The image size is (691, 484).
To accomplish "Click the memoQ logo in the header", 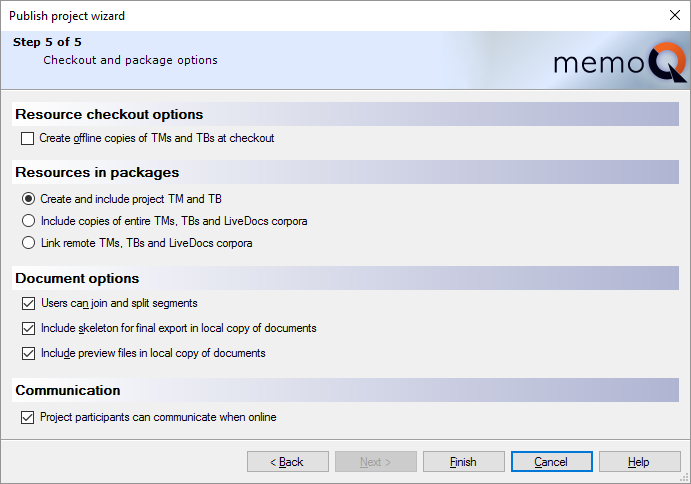I will tap(620, 62).
